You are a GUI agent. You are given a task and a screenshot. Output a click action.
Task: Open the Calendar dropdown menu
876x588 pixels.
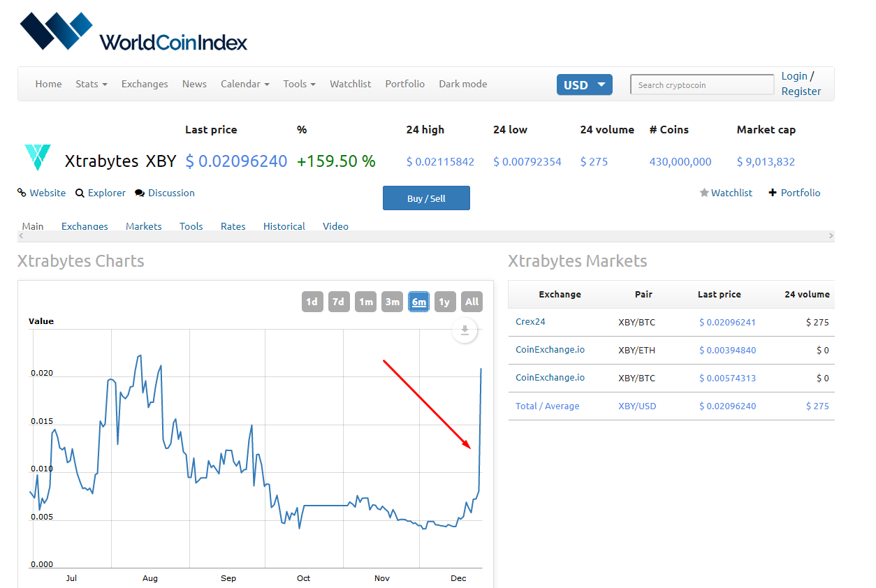tap(245, 84)
